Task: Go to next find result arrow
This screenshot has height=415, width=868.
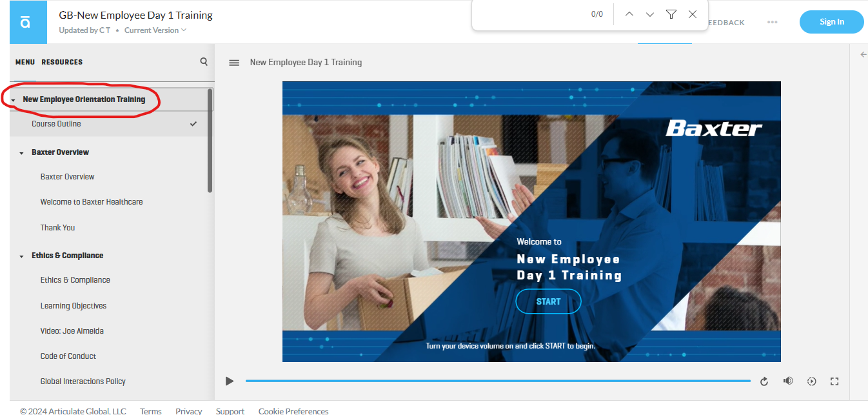Action: tap(650, 14)
